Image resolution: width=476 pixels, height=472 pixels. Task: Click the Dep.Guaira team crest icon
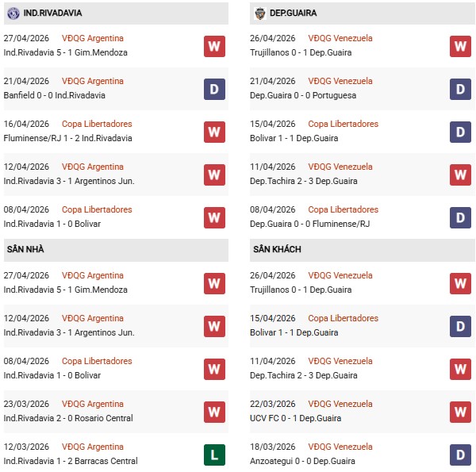[x=259, y=13]
